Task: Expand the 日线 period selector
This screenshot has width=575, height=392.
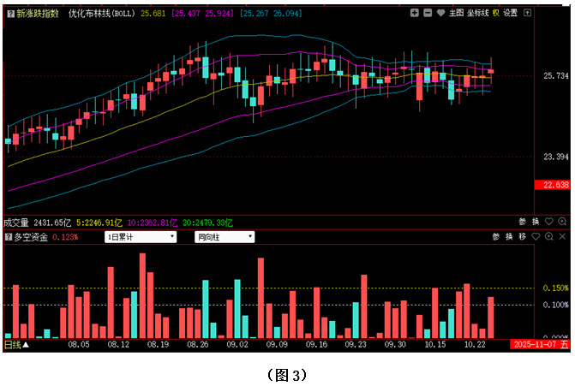Action: [x=15, y=344]
